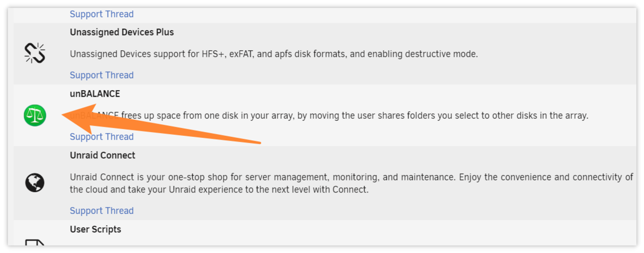Screen dimensions: 644x253
Task: Open the unBALANCE Support Thread link
Action: click(102, 137)
